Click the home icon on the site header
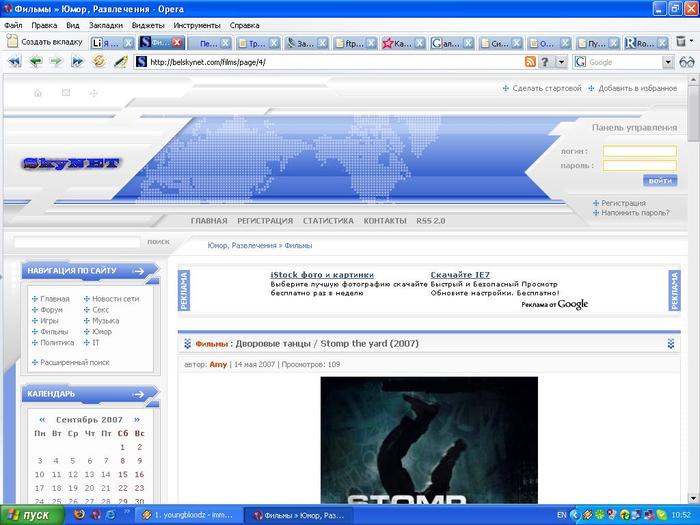Image resolution: width=700 pixels, height=525 pixels. click(x=38, y=93)
